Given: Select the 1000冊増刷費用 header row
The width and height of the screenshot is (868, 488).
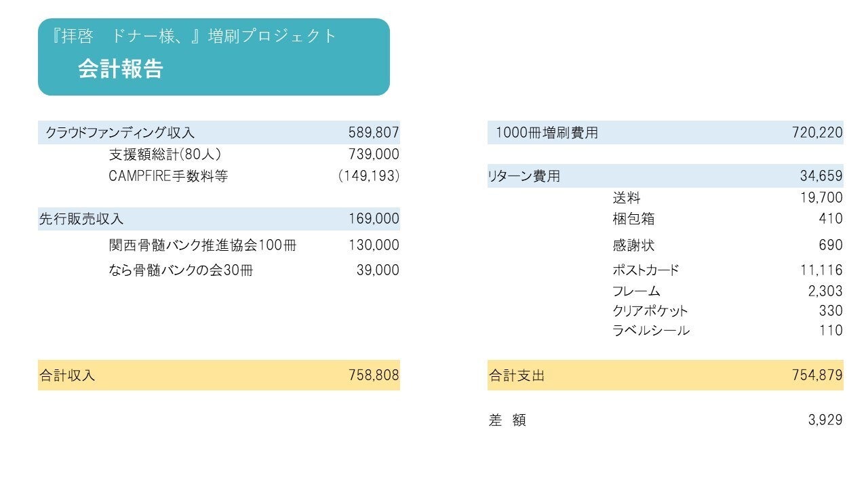Looking at the screenshot, I should click(665, 133).
